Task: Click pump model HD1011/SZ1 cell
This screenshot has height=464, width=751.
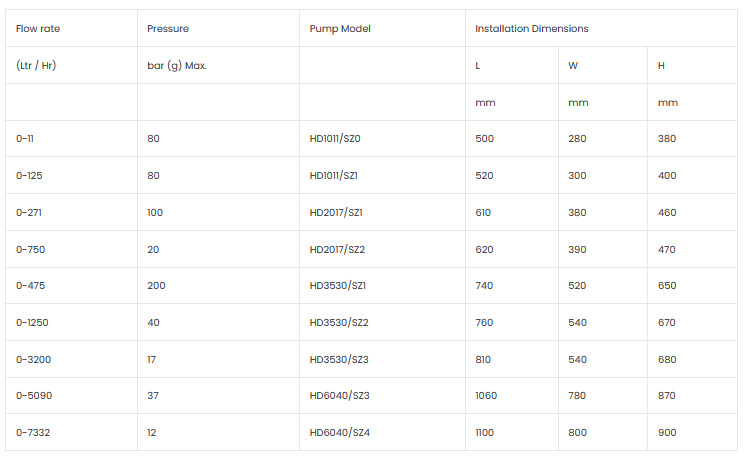Action: (x=334, y=176)
